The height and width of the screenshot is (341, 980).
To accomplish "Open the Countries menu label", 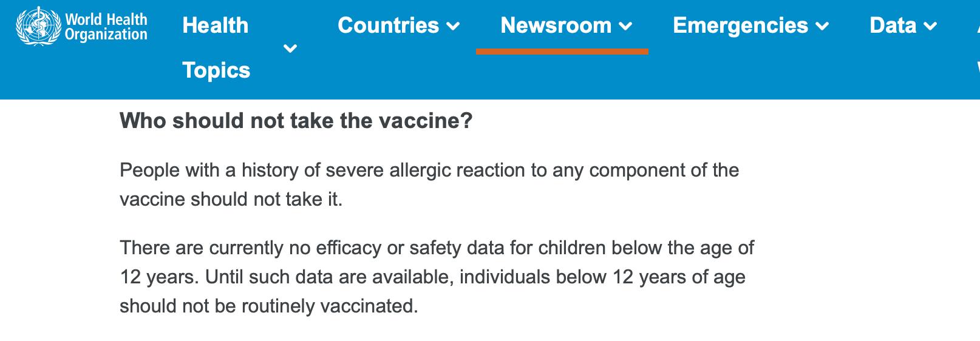I will 388,25.
